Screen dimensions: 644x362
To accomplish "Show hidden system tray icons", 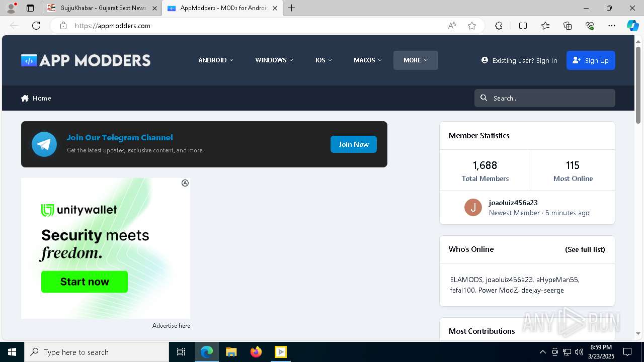I will point(542,352).
